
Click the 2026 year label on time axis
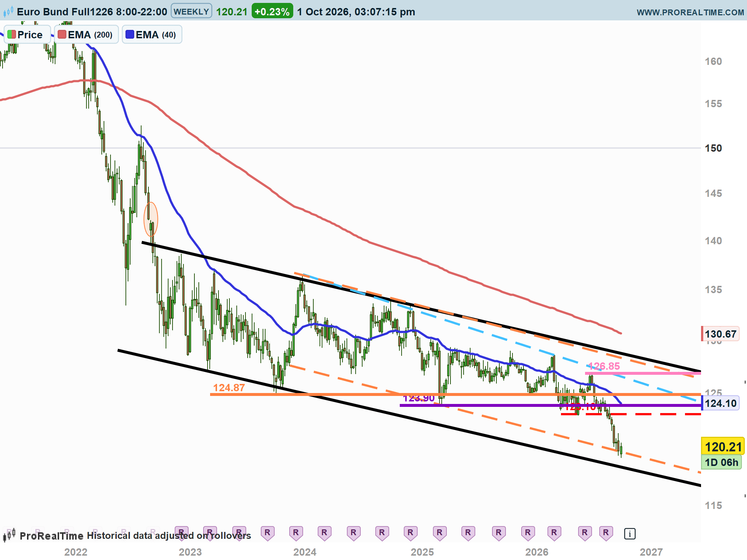coord(537,552)
